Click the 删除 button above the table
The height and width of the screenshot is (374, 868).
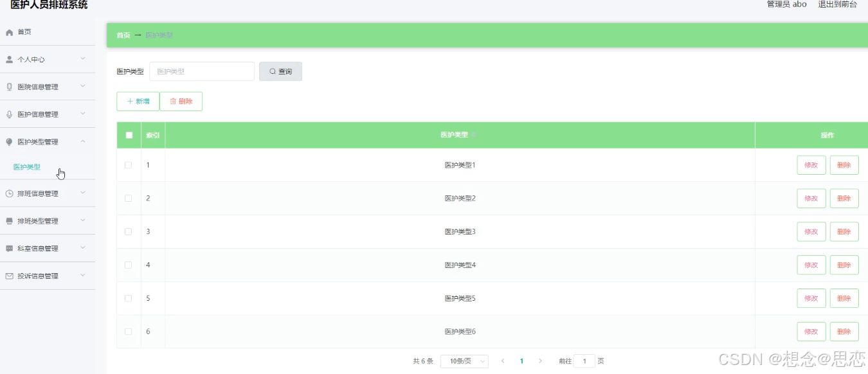[x=181, y=102]
